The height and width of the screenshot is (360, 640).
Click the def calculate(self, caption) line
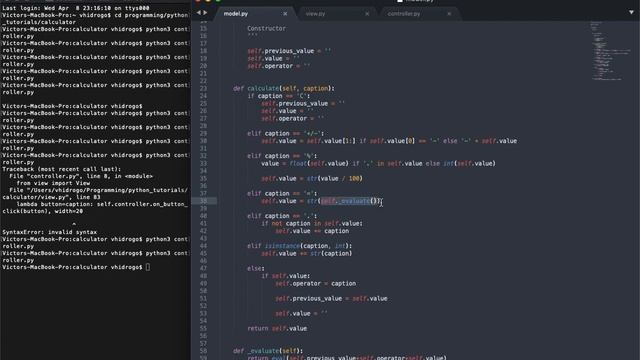[284, 88]
